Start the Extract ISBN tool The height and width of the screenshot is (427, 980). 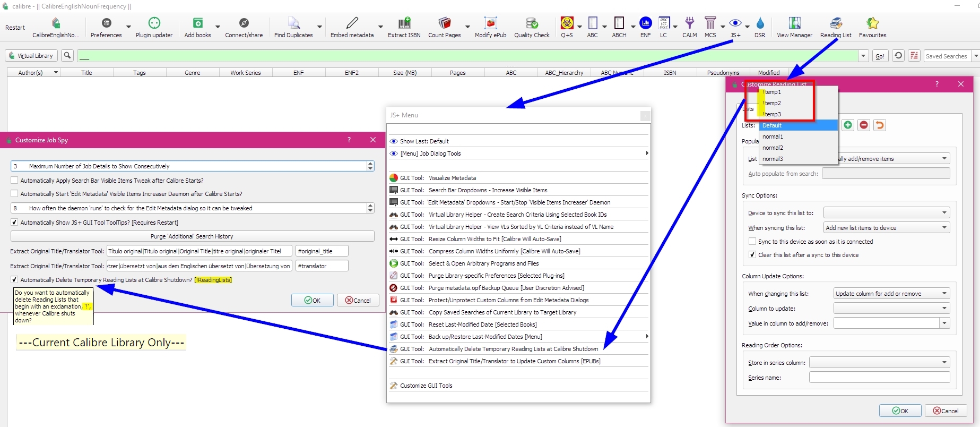[x=404, y=27]
